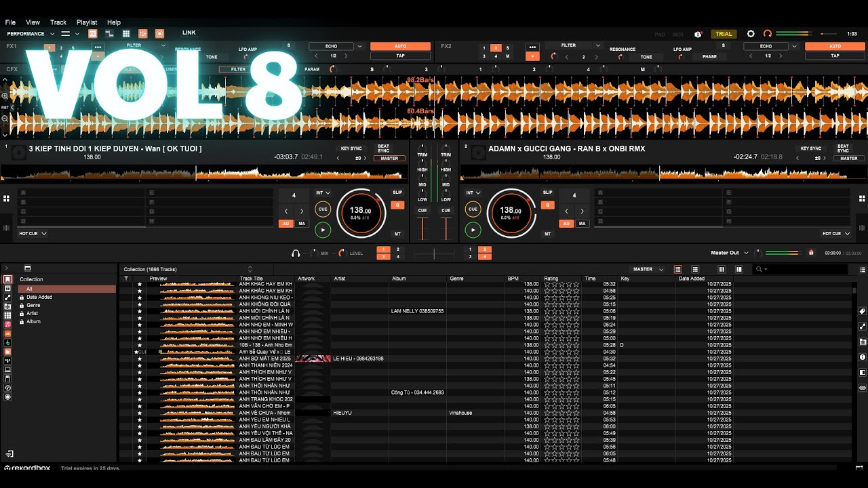Screen dimensions: 868x488
Task: Click the recorder lock icon near timer
Action: [811, 253]
